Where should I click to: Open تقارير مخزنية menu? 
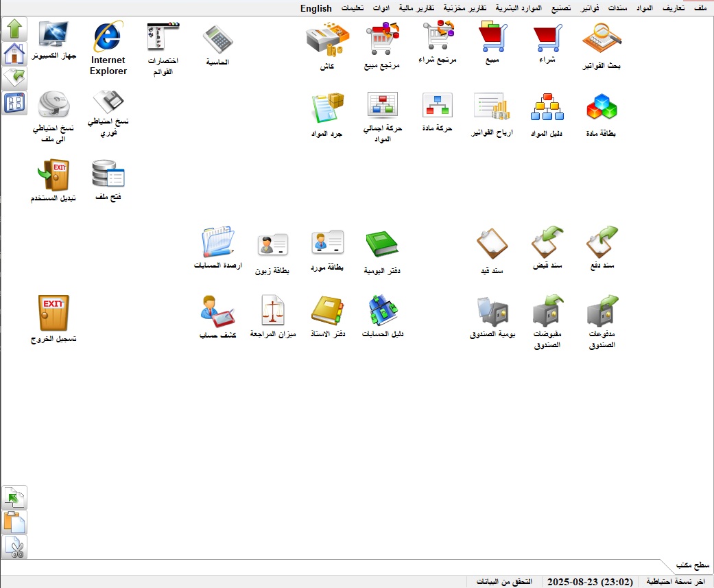pos(465,8)
